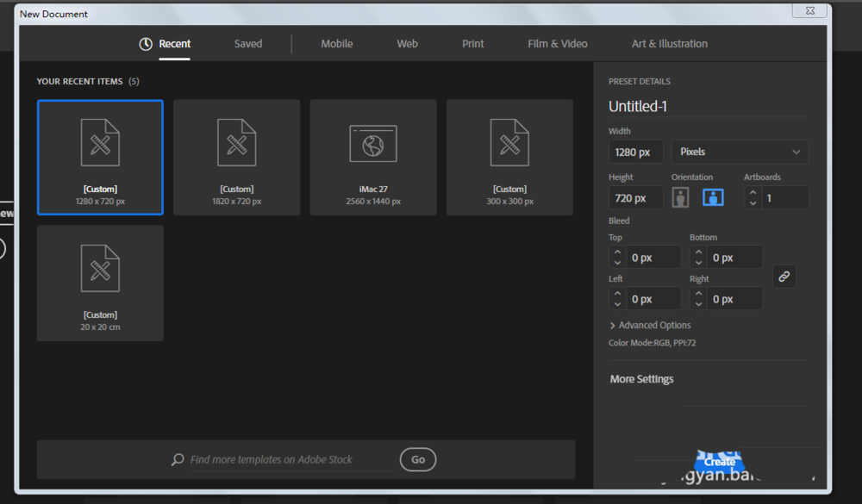Open More Settings
This screenshot has height=504, width=862.
pos(641,379)
